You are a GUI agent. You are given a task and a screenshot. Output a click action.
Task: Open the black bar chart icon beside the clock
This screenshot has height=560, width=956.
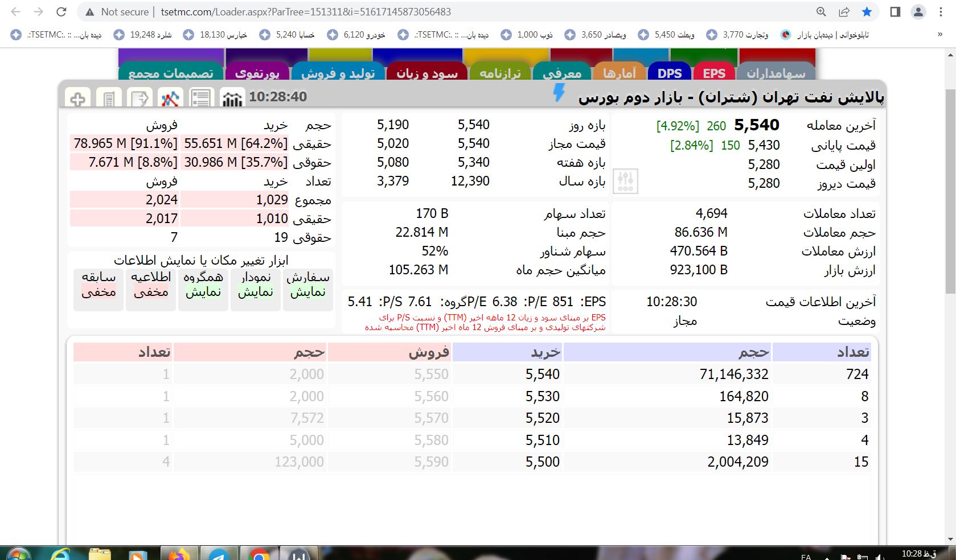[232, 98]
